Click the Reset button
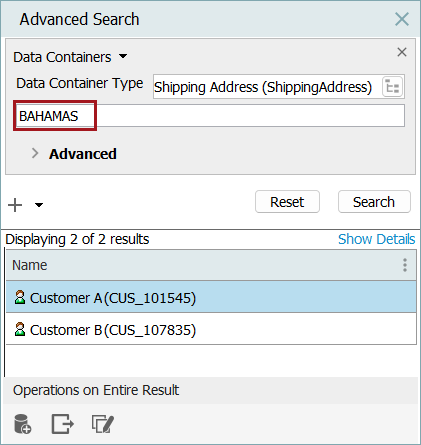Image resolution: width=421 pixels, height=445 pixels. tap(287, 202)
